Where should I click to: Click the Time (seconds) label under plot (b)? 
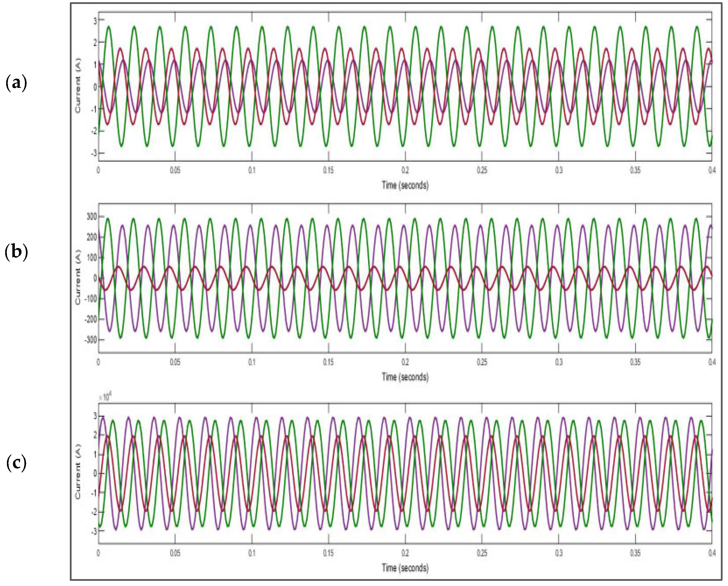tap(405, 377)
